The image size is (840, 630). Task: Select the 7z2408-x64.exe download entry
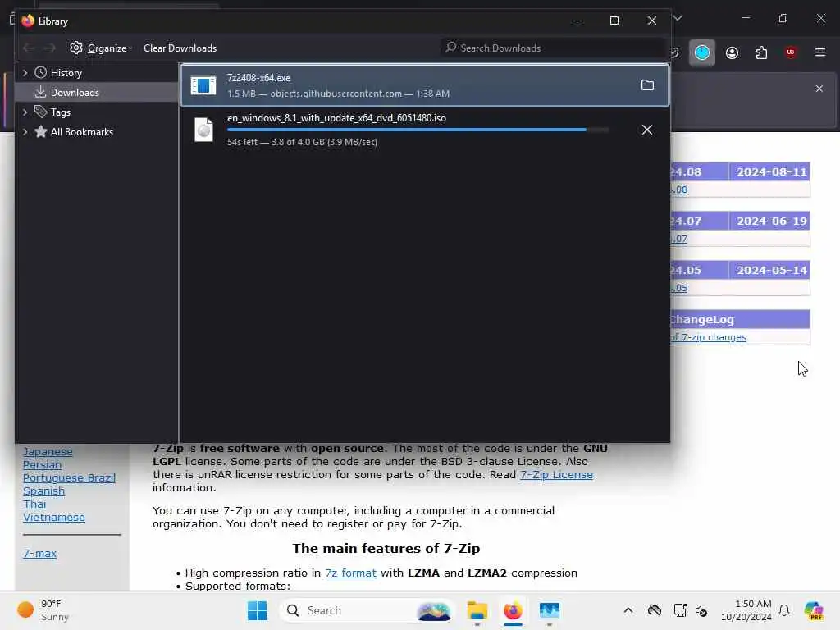point(425,85)
